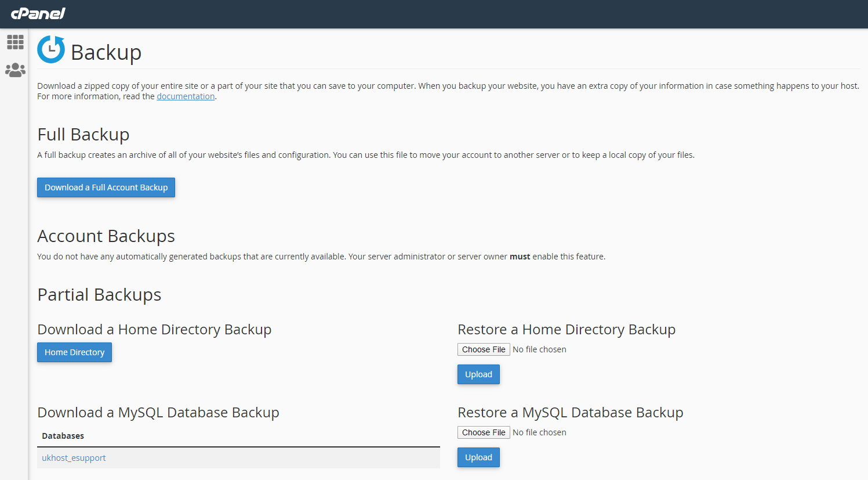The width and height of the screenshot is (868, 480).
Task: Click the cPanel logo in the top bar
Action: pyautogui.click(x=37, y=14)
